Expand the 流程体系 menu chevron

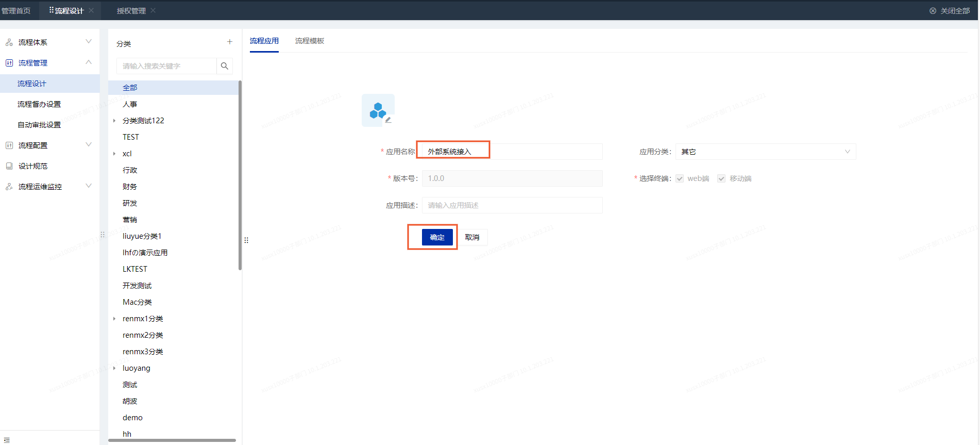89,42
